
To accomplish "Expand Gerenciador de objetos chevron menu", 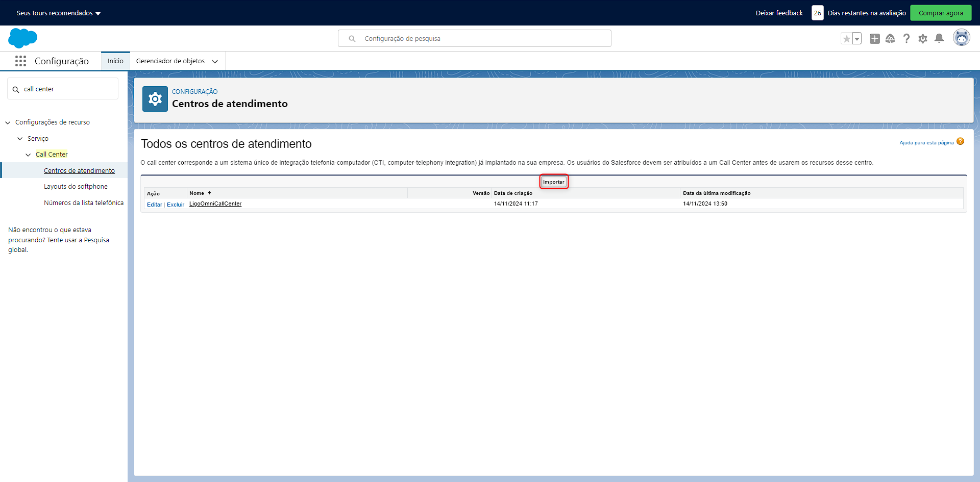I will pos(215,61).
